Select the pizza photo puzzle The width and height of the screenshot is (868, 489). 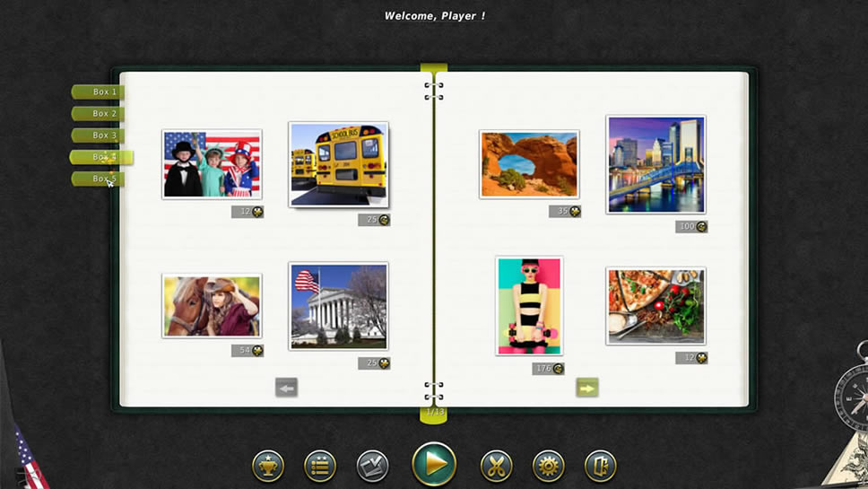[656, 306]
